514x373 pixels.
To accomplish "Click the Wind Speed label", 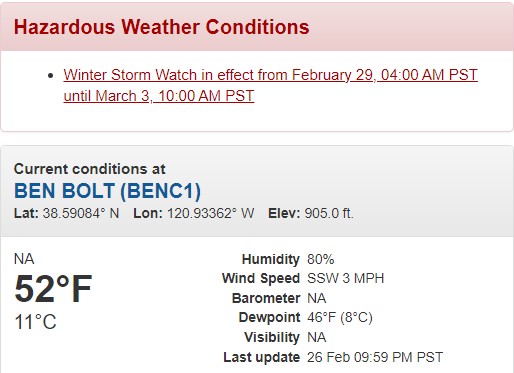I will 261,278.
